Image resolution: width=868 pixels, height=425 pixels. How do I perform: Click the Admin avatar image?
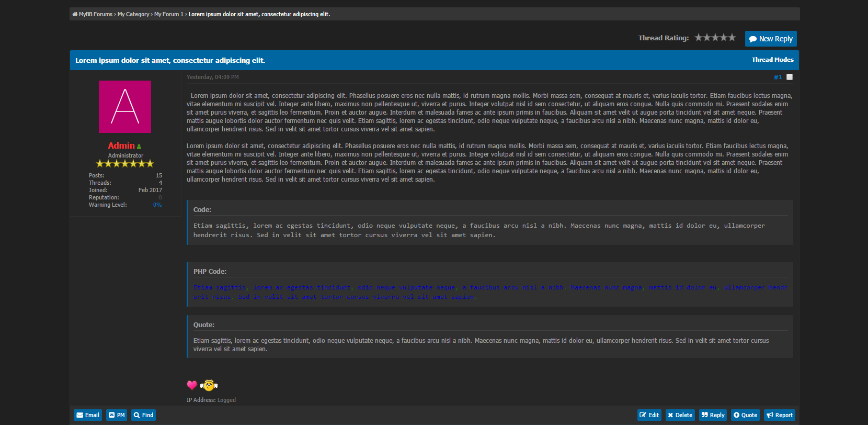click(125, 107)
